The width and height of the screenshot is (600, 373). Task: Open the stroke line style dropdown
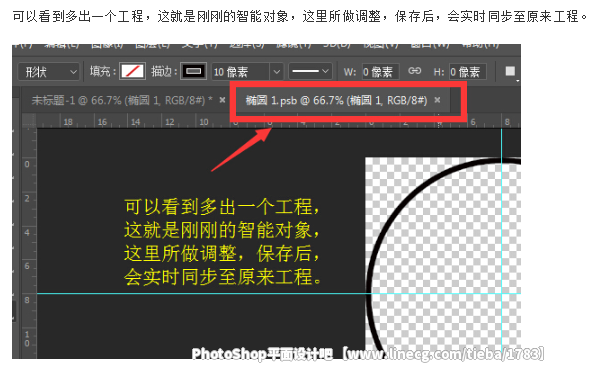[x=310, y=71]
